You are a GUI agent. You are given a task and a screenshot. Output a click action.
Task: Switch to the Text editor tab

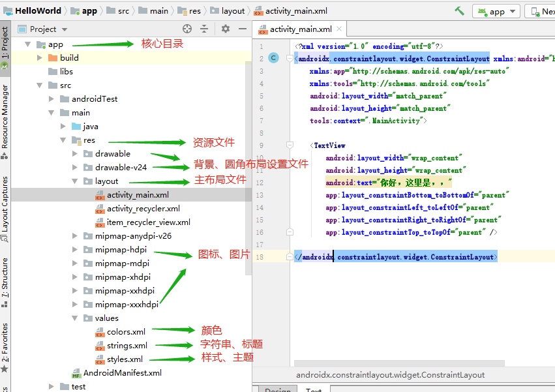(x=314, y=389)
